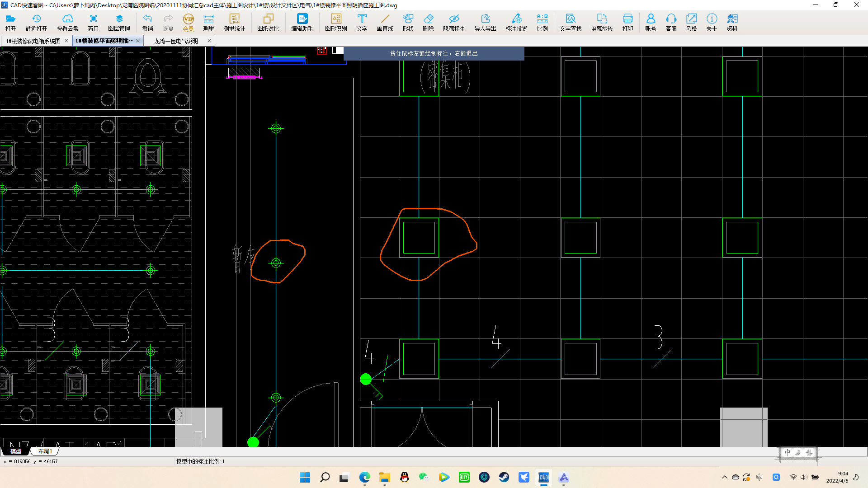Expand hidden system tray icons
Image resolution: width=868 pixels, height=488 pixels.
point(725,477)
